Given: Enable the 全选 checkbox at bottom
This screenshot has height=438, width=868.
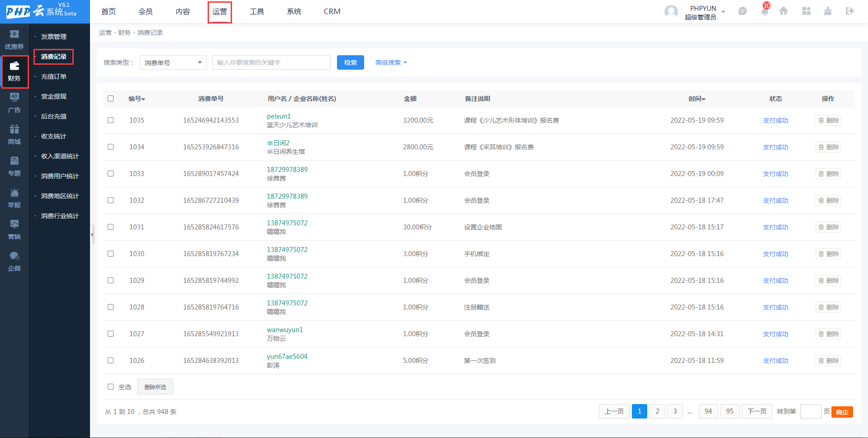Looking at the screenshot, I should coord(110,387).
